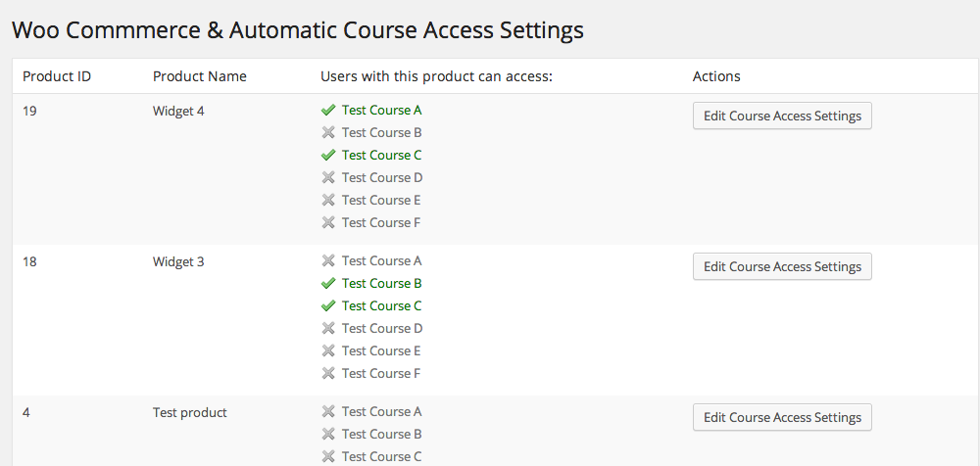Viewport: 980px width, 466px height.
Task: Click the gray X beside Widget 4 Test Course B
Action: click(x=328, y=132)
